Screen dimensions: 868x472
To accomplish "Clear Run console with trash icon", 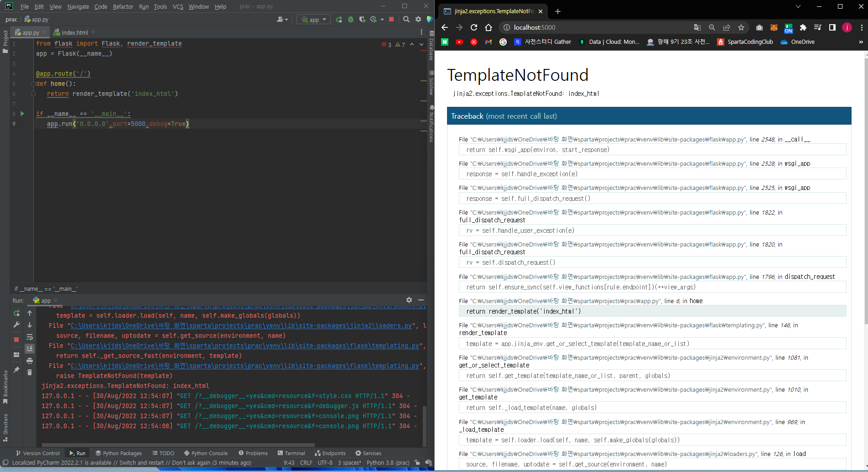I will click(30, 372).
